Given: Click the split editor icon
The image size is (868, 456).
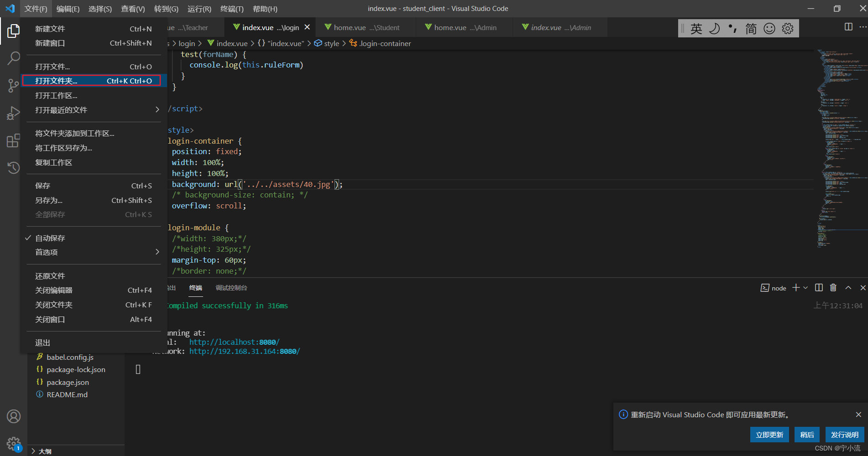Looking at the screenshot, I should [848, 27].
